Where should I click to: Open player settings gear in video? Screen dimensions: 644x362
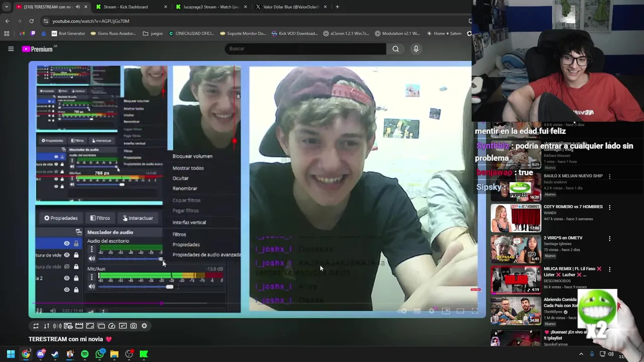click(x=432, y=311)
